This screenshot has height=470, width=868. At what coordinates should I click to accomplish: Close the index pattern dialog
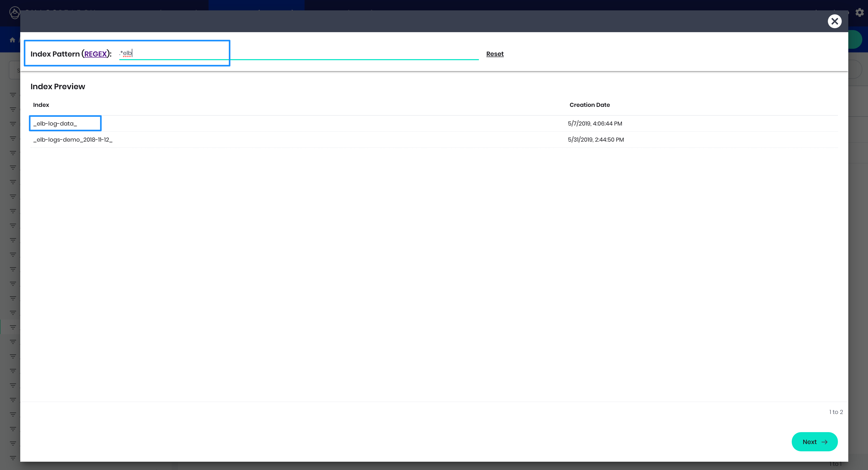834,21
